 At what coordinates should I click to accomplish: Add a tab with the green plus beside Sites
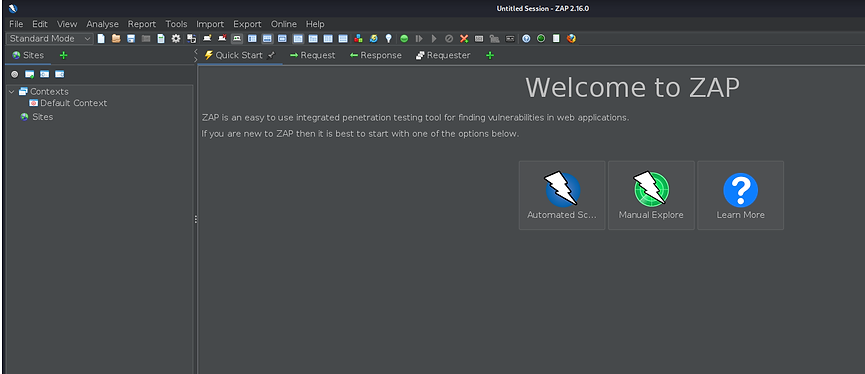coord(63,55)
